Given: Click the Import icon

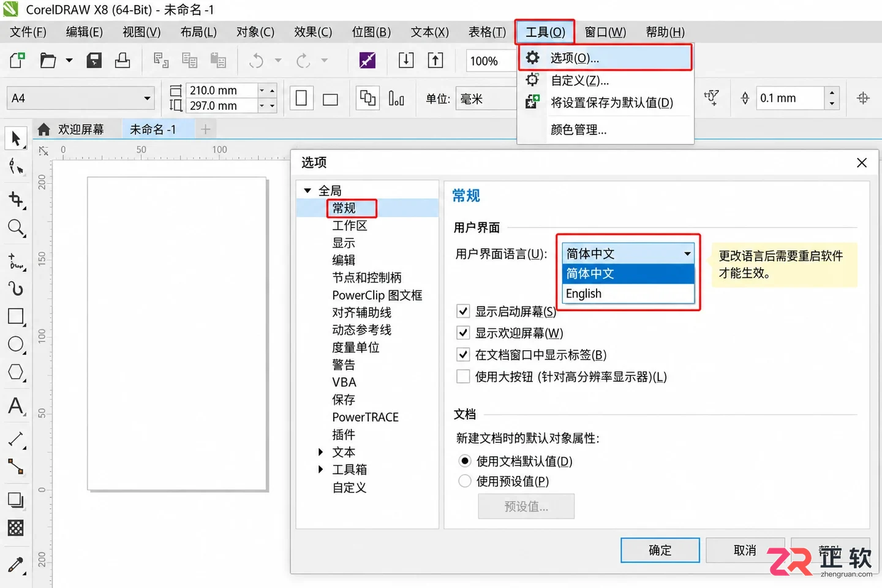Looking at the screenshot, I should click(x=406, y=60).
